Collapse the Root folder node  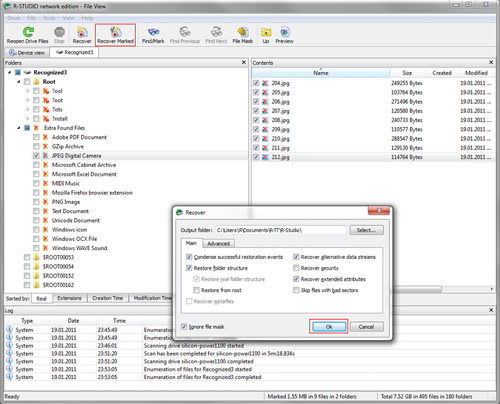click(19, 82)
